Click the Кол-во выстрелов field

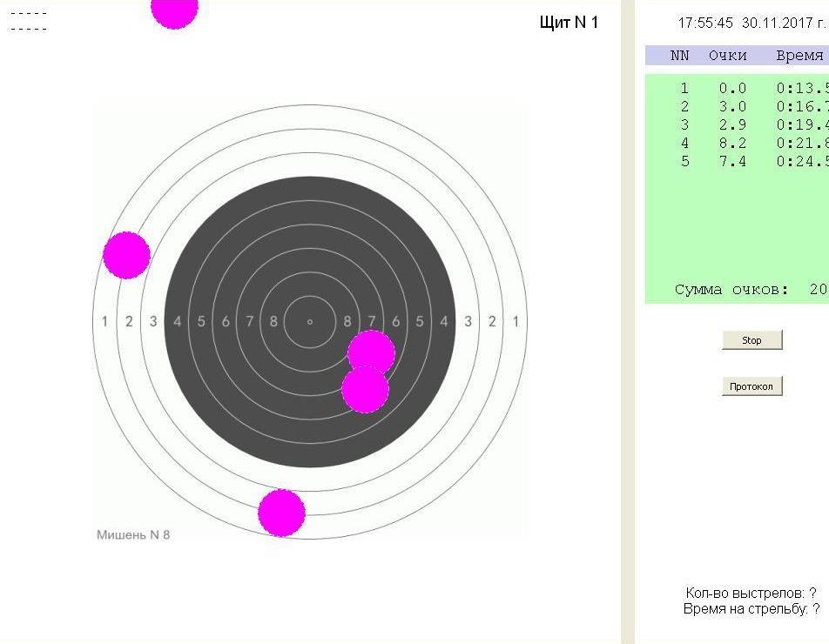(751, 594)
